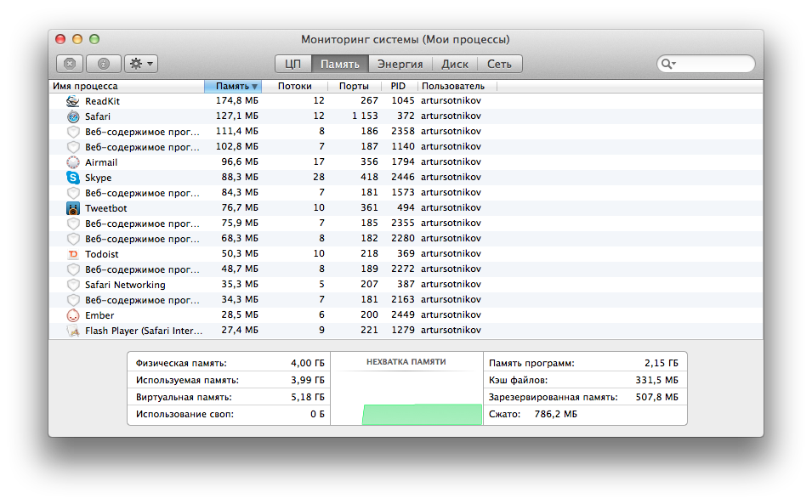The image size is (812, 504).
Task: Click shield icon of the 111,4 МБ process
Action: point(73,132)
